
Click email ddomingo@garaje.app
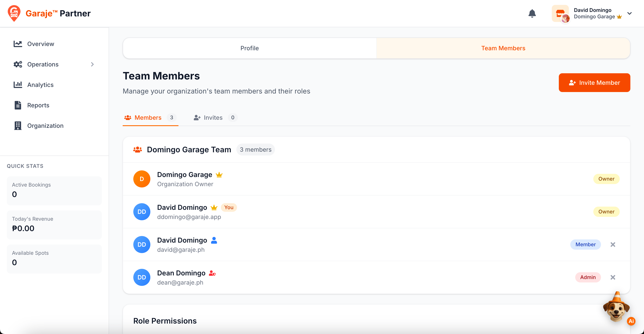(189, 217)
